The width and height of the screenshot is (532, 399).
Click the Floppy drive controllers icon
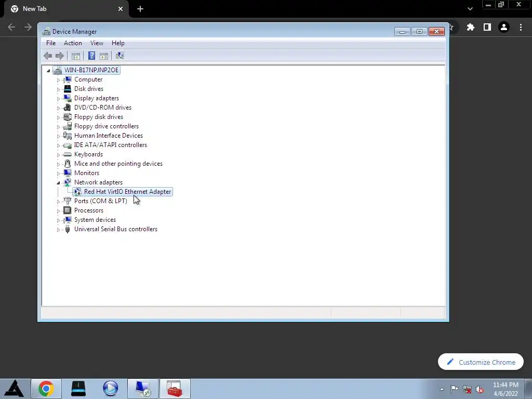click(68, 126)
